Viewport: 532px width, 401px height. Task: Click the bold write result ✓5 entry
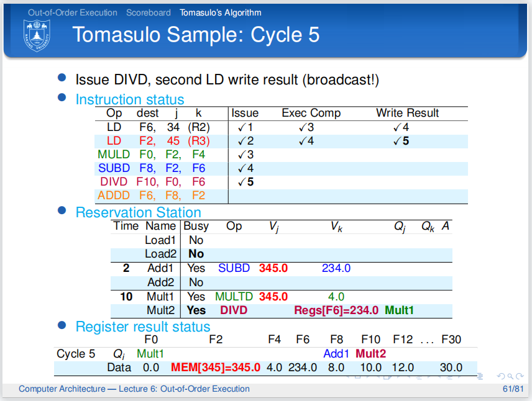(x=401, y=141)
